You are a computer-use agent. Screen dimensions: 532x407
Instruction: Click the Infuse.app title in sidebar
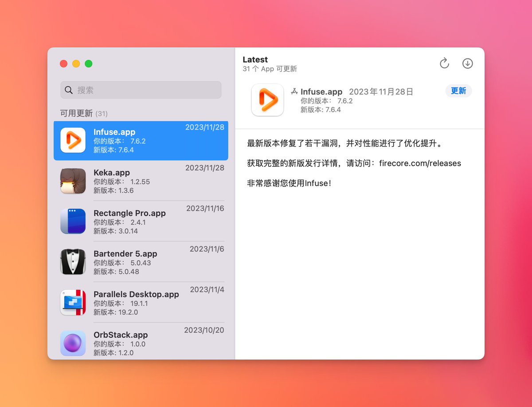(114, 132)
